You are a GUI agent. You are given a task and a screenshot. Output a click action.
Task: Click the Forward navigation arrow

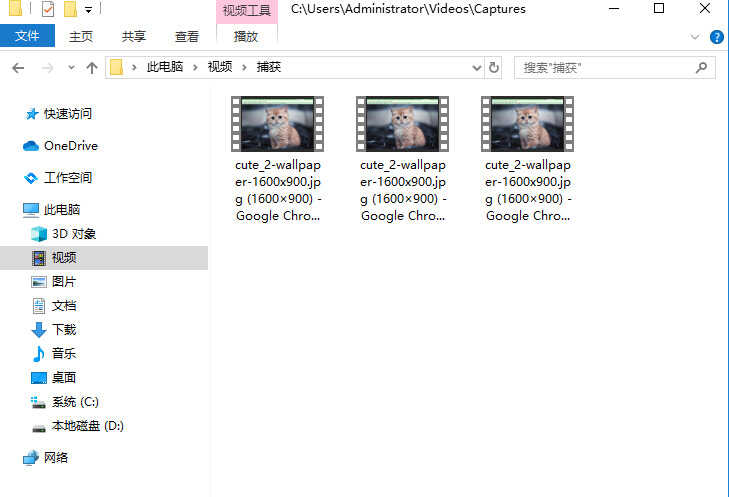pyautogui.click(x=47, y=68)
